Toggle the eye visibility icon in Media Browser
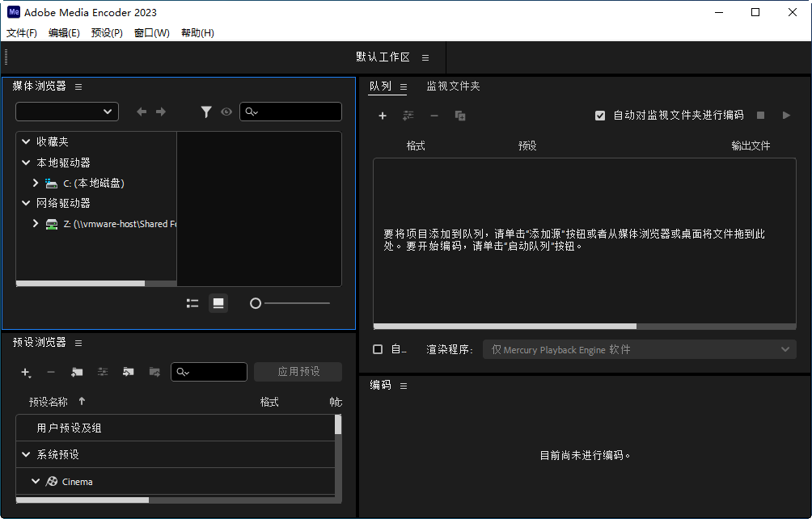The image size is (812, 519). (x=226, y=112)
